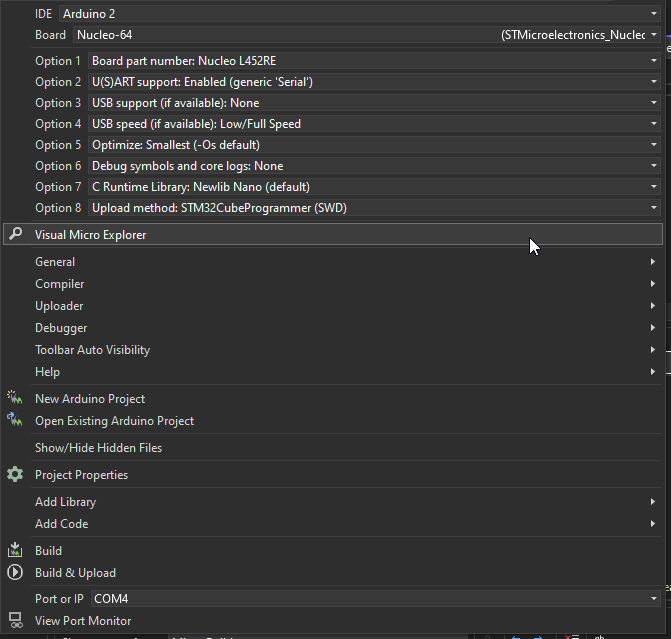
Task: Click the New Arduino Project icon
Action: coord(15,398)
